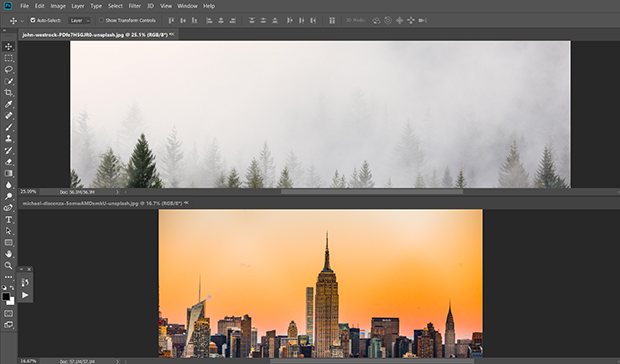Expand the forest document status info arrow
Screen dimensions: 620x364
coord(117,192)
